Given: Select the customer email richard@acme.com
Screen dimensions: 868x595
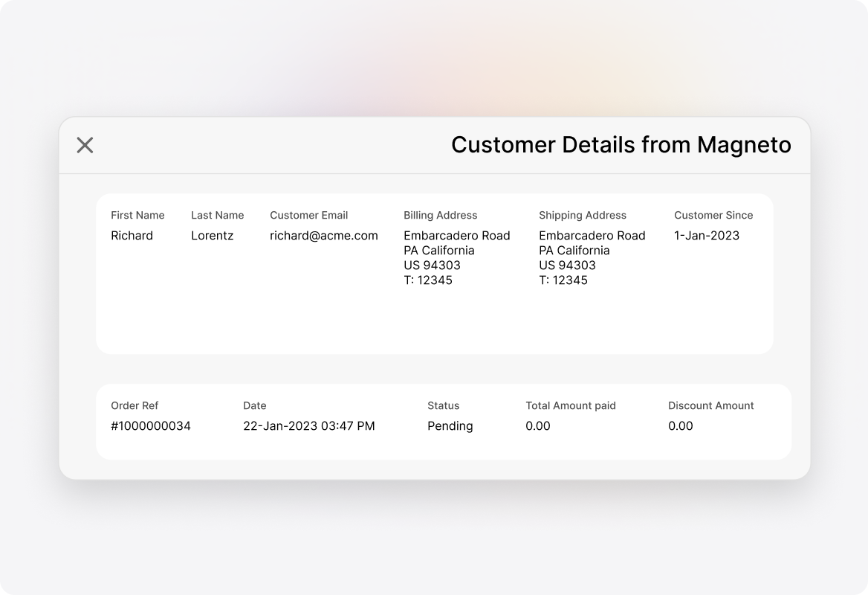Looking at the screenshot, I should (323, 235).
